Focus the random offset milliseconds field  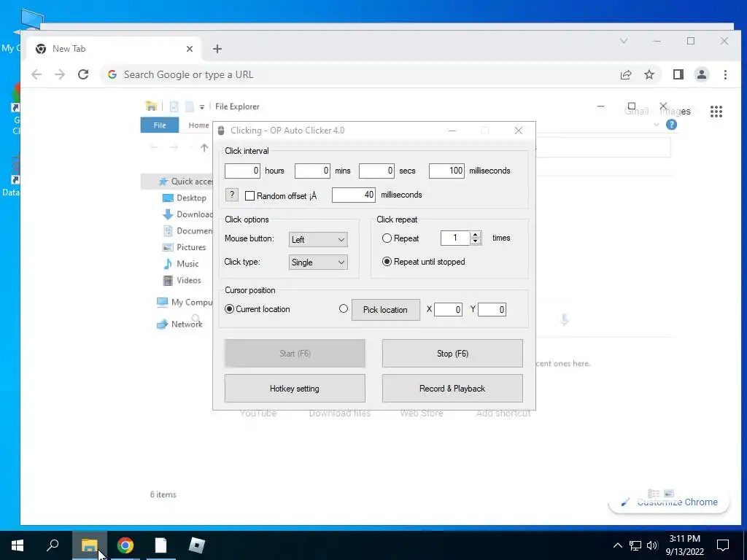coord(354,195)
